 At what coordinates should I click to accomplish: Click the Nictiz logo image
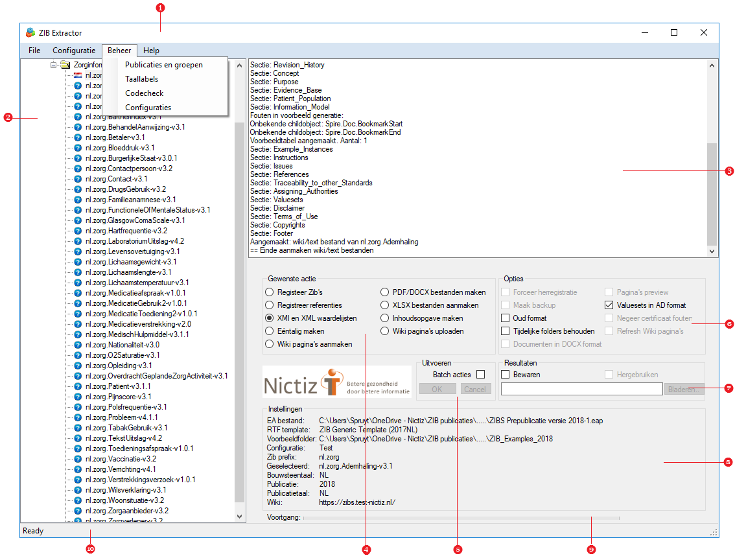click(x=336, y=382)
